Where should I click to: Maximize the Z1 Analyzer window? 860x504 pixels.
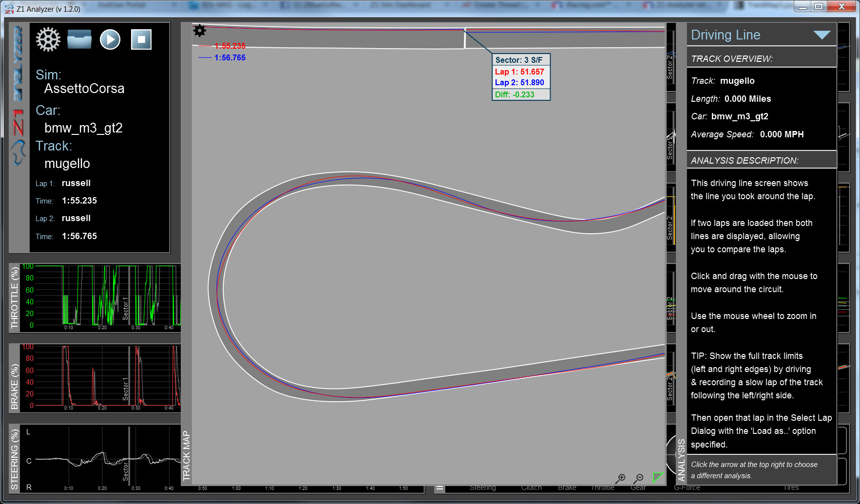819,6
